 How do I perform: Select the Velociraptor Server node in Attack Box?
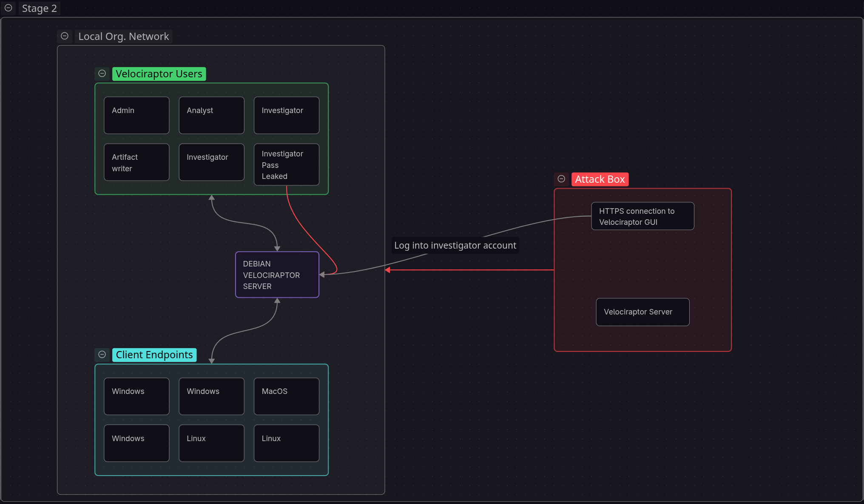642,312
